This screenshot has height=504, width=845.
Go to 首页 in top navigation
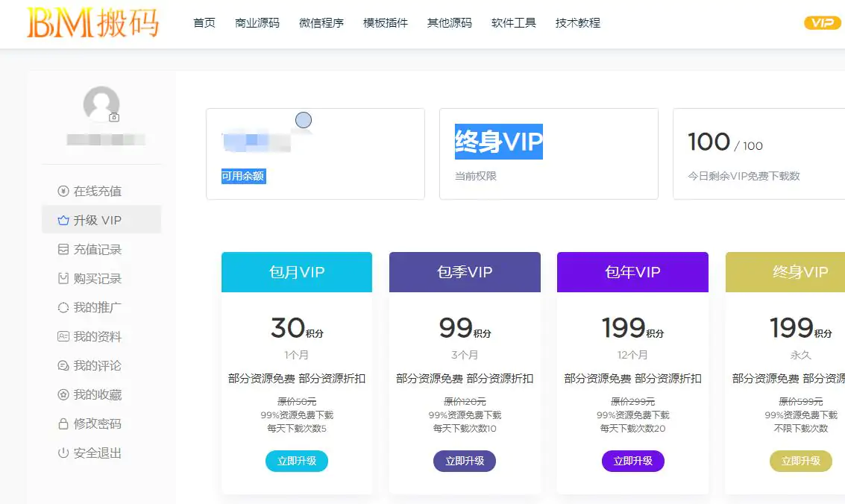pyautogui.click(x=204, y=22)
